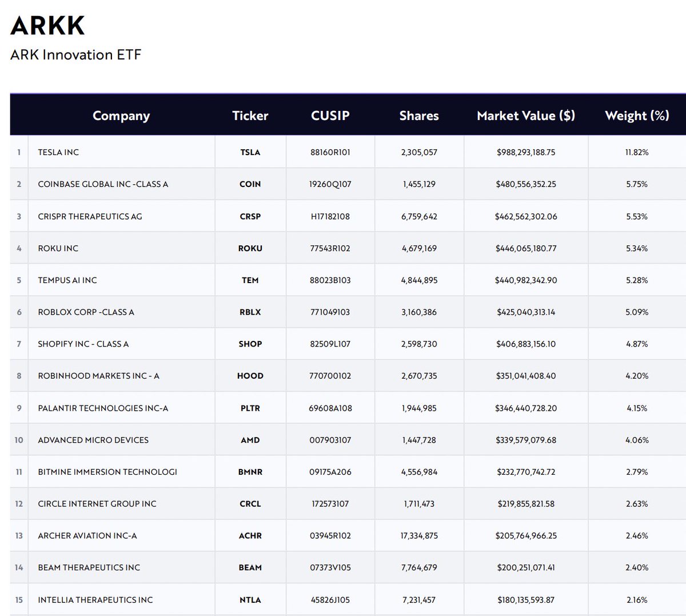The width and height of the screenshot is (686, 616).
Task: Select the INTELLIA THERAPEUTICS INC name
Action: coord(95,600)
